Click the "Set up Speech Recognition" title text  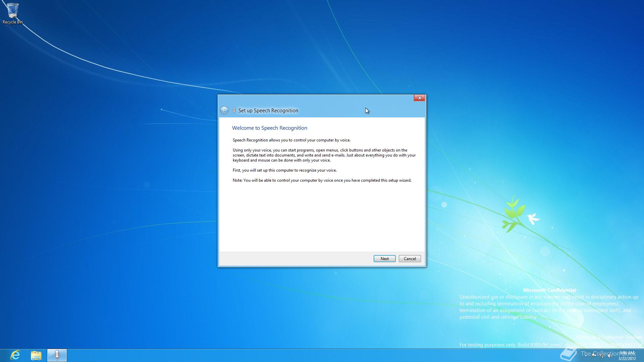click(268, 111)
